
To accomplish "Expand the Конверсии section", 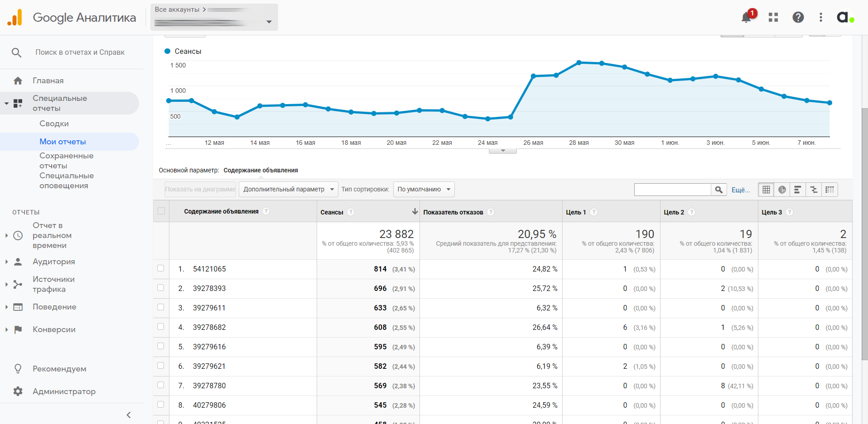I will tap(6, 329).
